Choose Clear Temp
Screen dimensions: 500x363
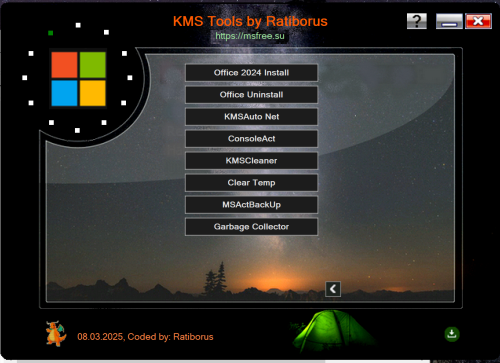pyautogui.click(x=251, y=183)
